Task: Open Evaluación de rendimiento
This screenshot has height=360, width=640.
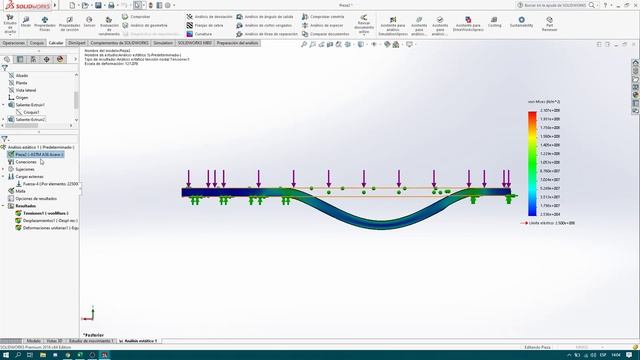Action: coord(109,26)
